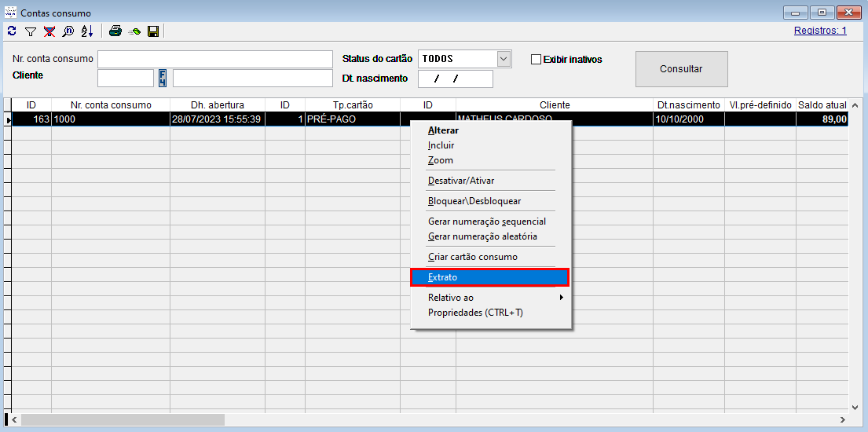Click the Nr. conta consumo input field
The image size is (868, 432).
215,59
